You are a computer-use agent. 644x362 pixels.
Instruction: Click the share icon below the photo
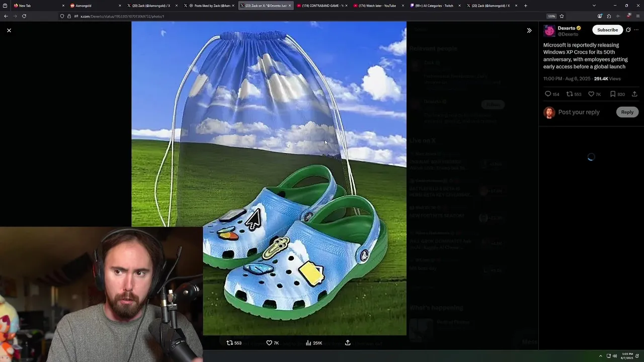coord(348,343)
